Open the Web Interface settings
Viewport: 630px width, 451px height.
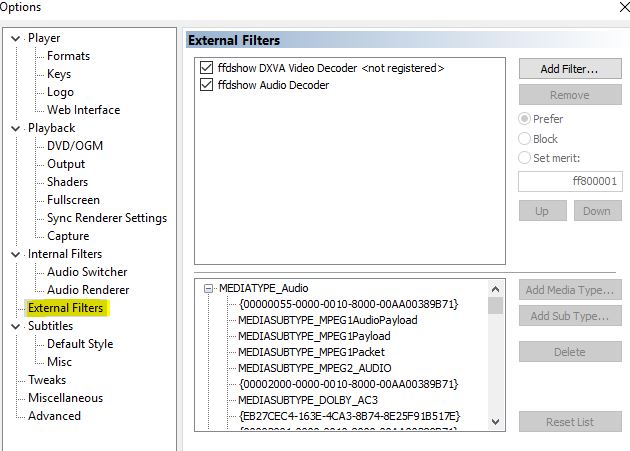pyautogui.click(x=83, y=110)
